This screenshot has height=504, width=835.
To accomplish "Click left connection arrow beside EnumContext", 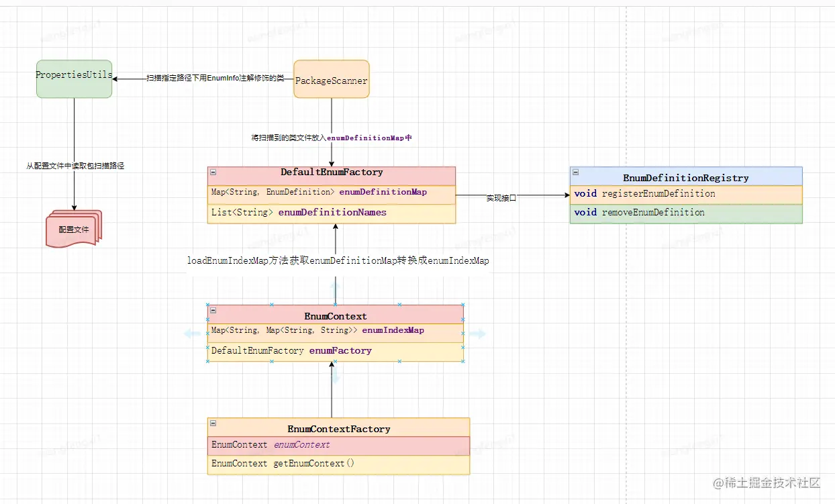I will click(193, 334).
